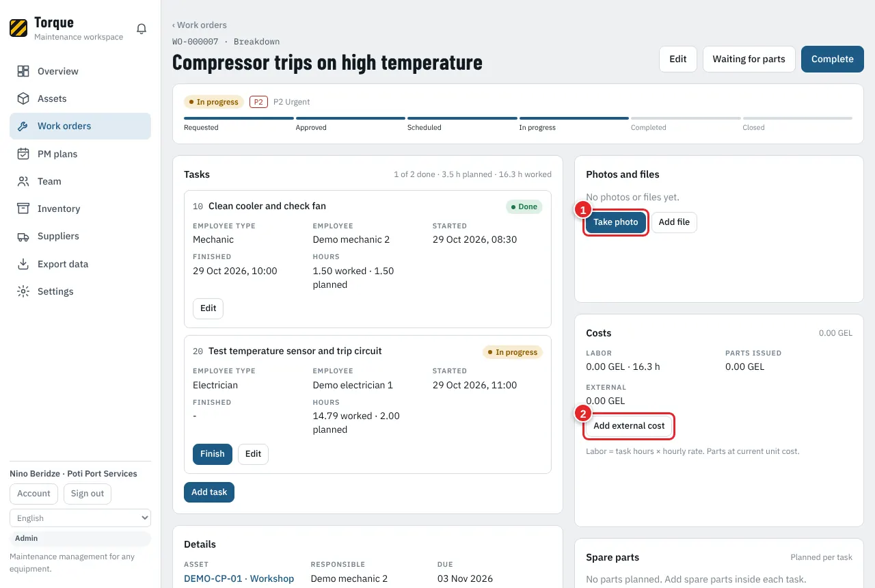Click Take photo button

pos(616,222)
